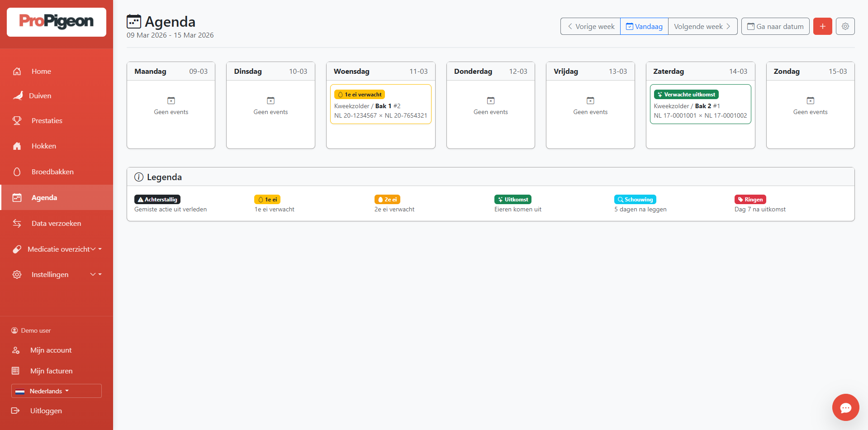Go to Vorige week

point(590,26)
